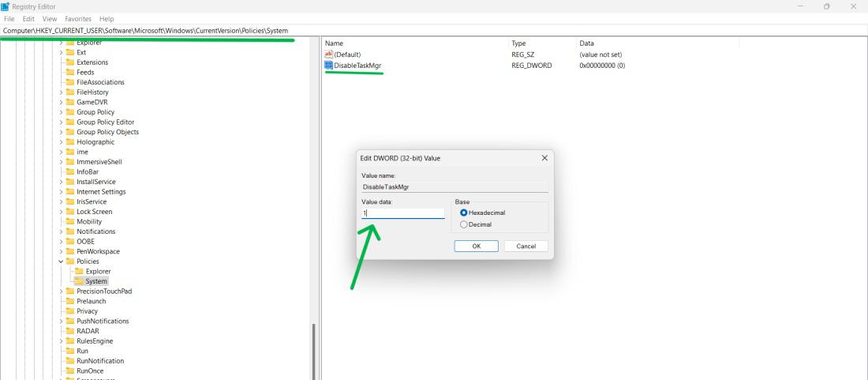Click the GameDVR folder icon
The width and height of the screenshot is (868, 380).
[69, 103]
